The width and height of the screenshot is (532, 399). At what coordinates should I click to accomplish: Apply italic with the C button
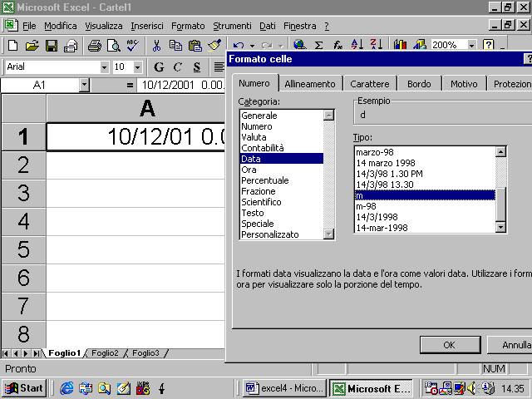tap(178, 67)
